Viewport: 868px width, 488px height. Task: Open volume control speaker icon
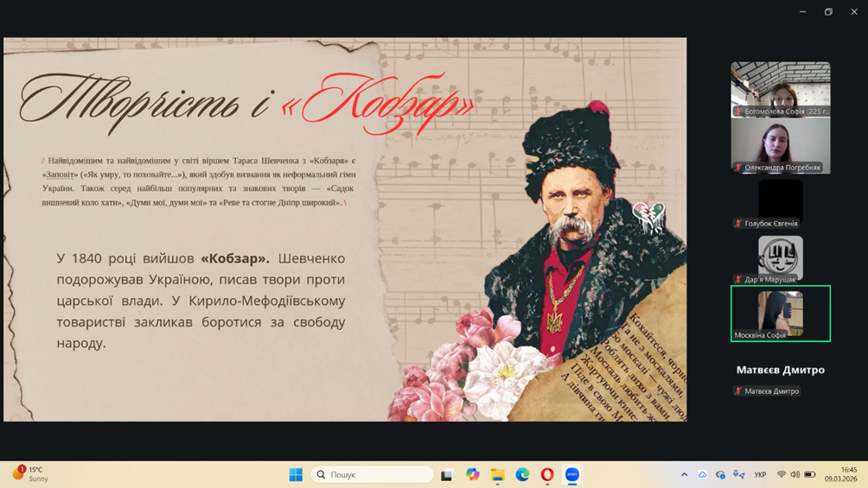pyautogui.click(x=795, y=474)
